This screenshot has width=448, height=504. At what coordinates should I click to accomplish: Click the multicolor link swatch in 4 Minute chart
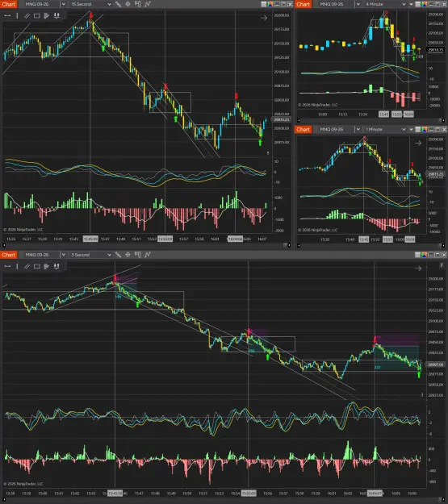point(425,4)
